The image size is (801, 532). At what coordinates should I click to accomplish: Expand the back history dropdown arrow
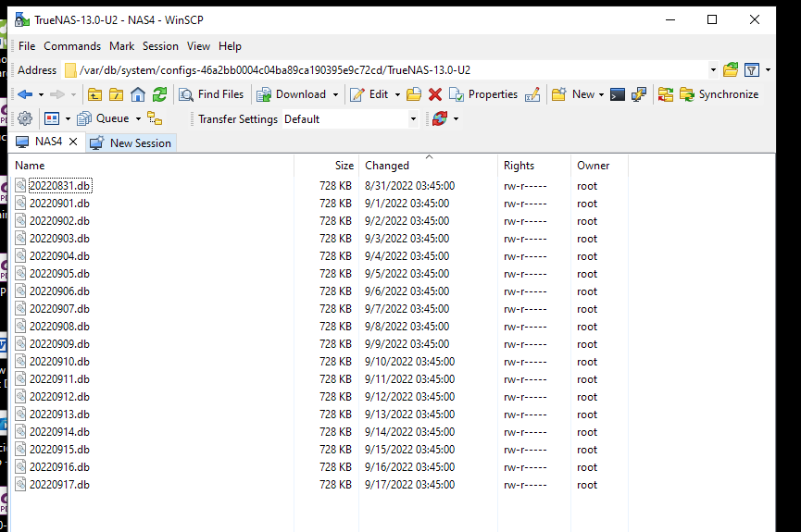coord(42,94)
